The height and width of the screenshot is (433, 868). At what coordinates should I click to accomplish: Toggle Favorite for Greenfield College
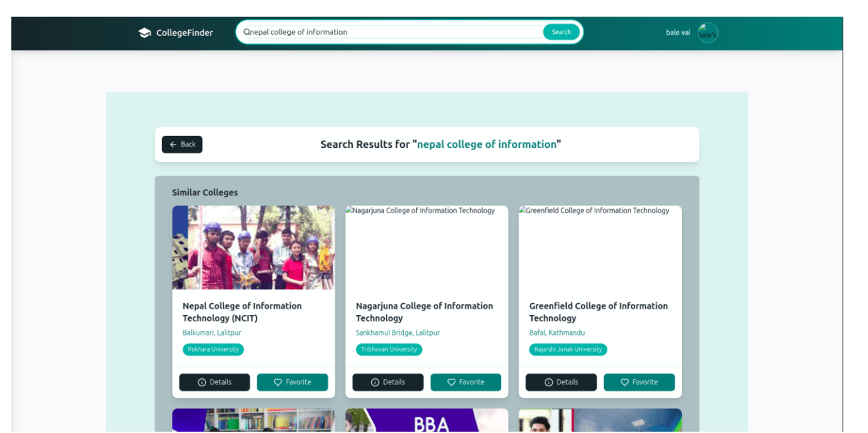click(639, 382)
